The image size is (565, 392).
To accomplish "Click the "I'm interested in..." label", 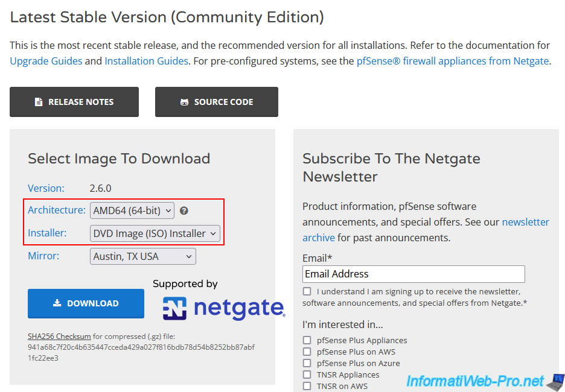I will 343,324.
